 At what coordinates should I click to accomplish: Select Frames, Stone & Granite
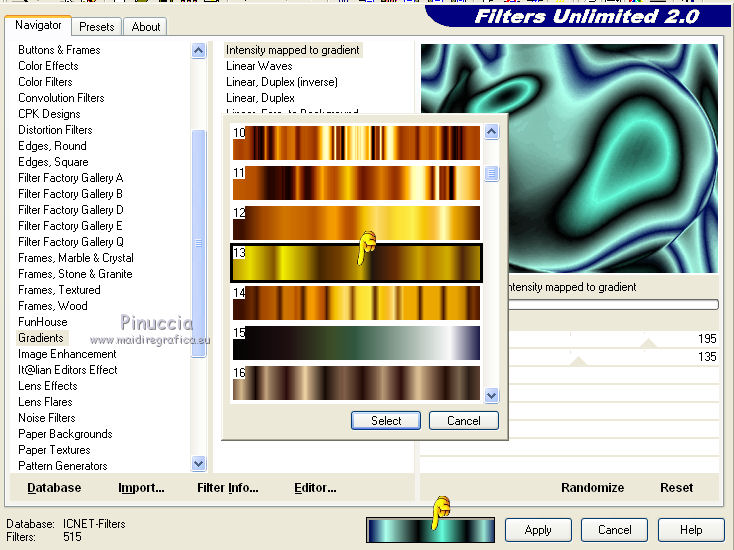(75, 274)
